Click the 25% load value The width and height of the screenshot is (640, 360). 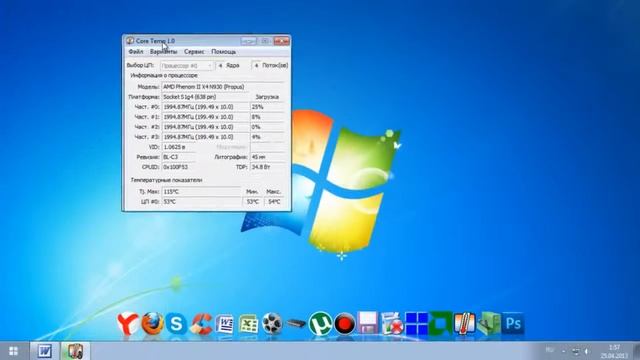point(267,107)
